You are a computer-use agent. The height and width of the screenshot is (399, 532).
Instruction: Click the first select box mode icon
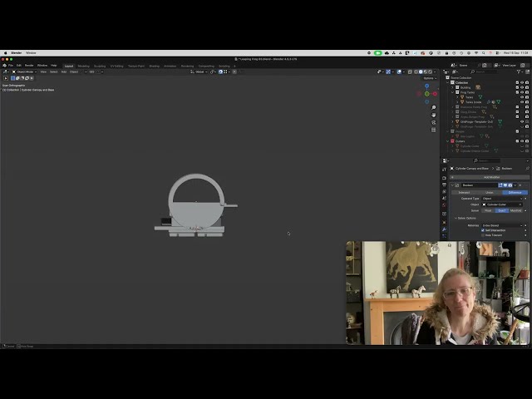pyautogui.click(x=13, y=78)
